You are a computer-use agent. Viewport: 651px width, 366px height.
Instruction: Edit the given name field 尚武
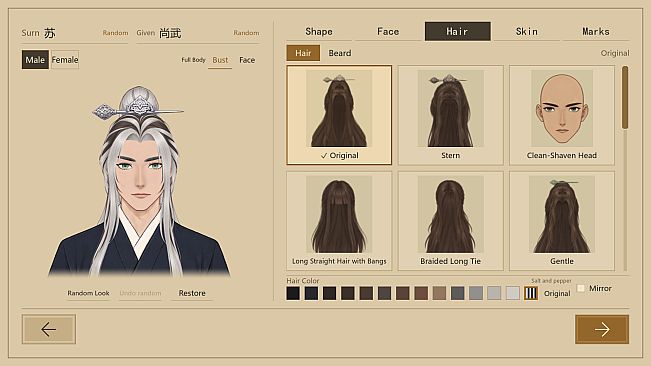(x=170, y=33)
